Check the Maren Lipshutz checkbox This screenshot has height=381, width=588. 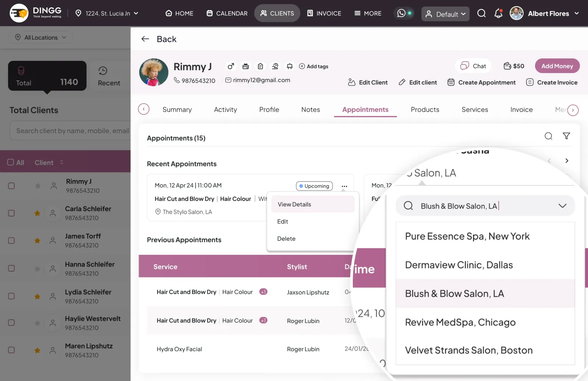point(11,350)
